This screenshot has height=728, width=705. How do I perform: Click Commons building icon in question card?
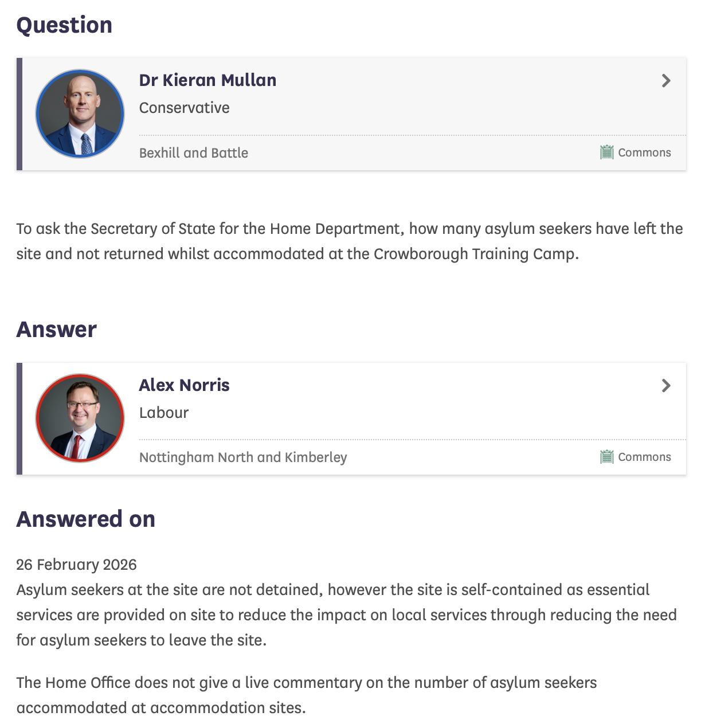(606, 152)
